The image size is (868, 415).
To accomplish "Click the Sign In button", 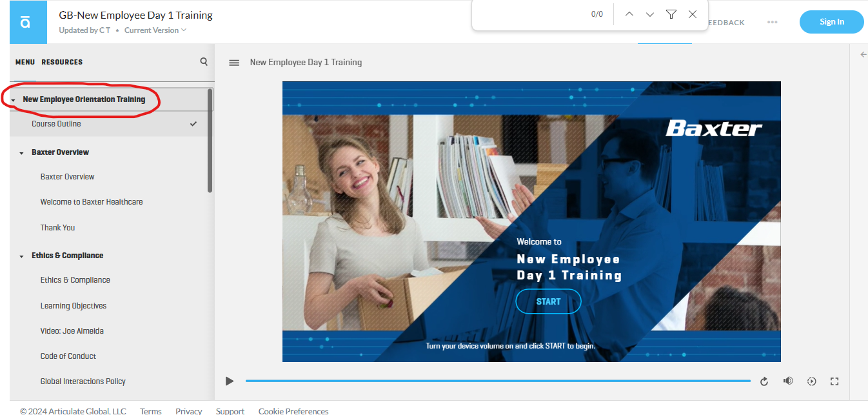I will [832, 22].
